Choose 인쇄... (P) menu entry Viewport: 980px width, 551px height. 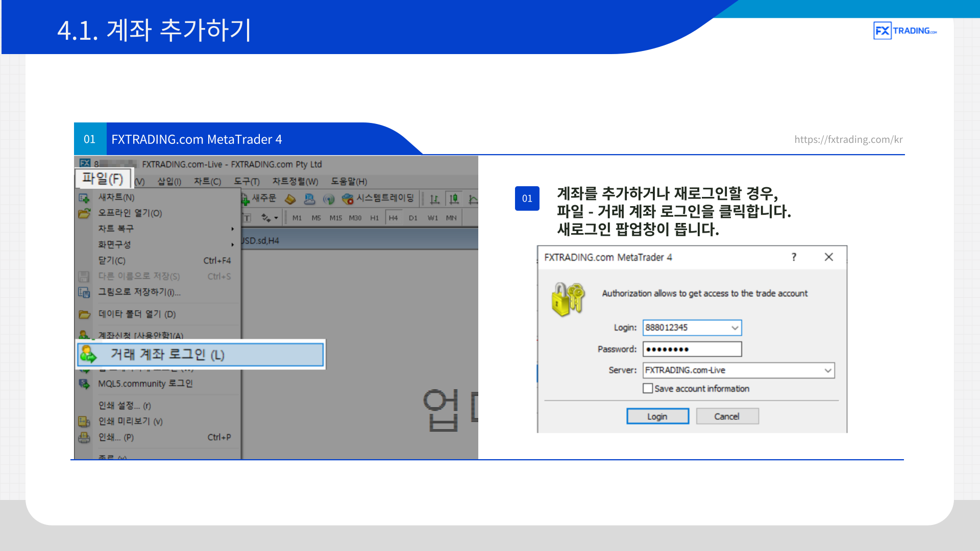158,437
